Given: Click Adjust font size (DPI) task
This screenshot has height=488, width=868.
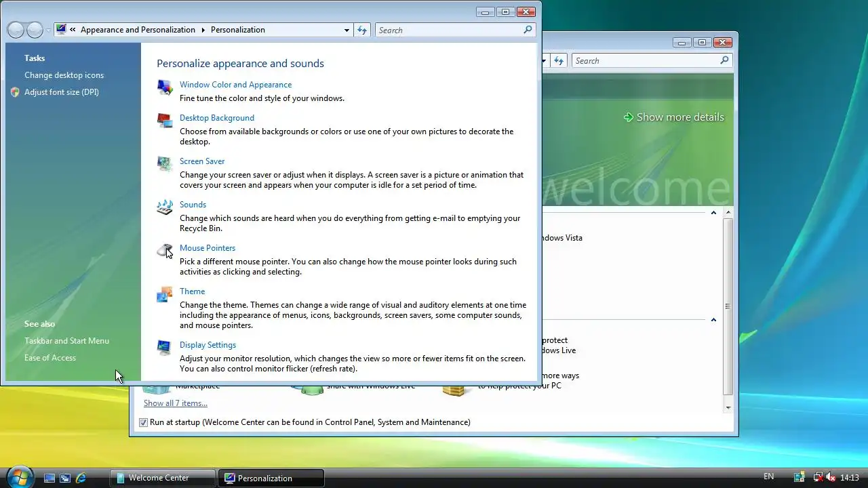Looking at the screenshot, I should click(x=62, y=92).
